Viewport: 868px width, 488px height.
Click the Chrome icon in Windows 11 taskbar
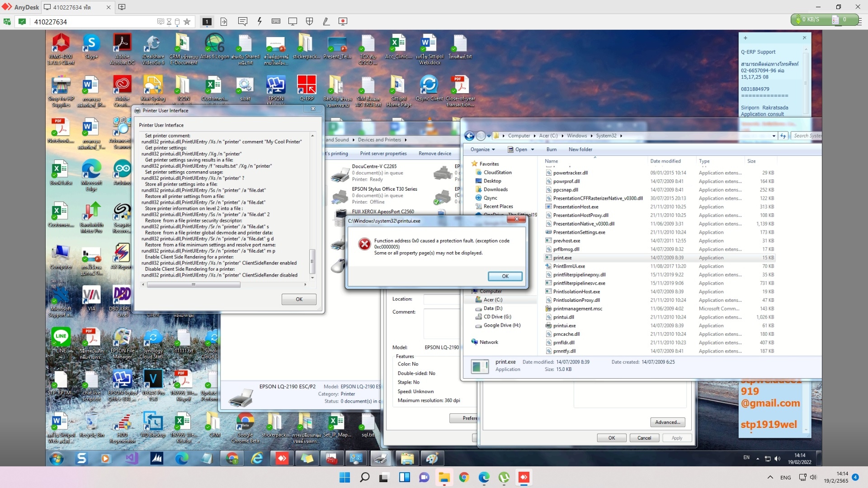(464, 477)
